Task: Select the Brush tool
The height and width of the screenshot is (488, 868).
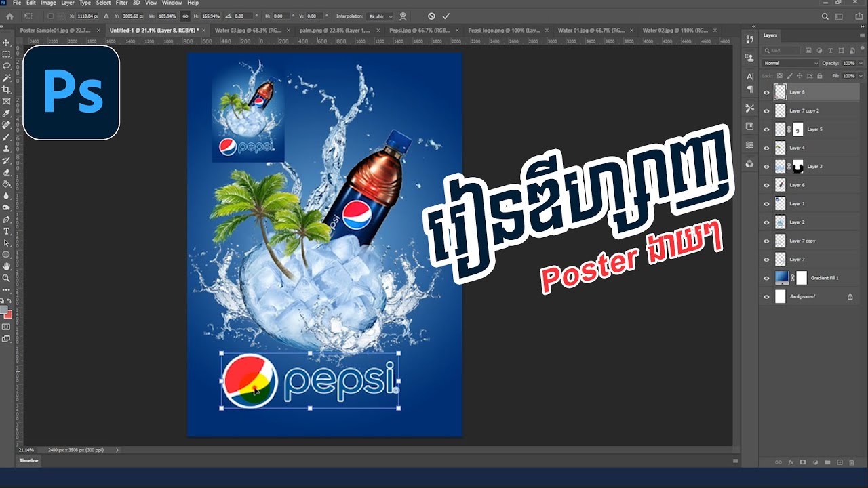Action: 6,137
